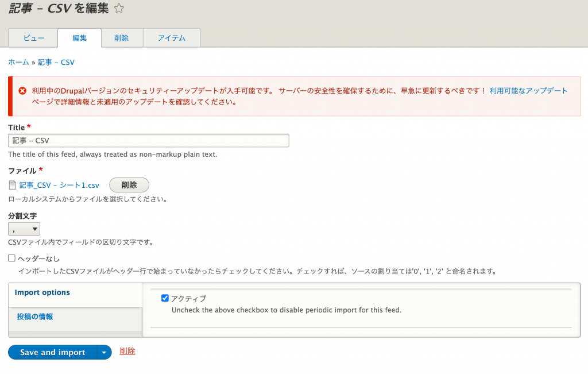
Task: Open the 利用可能なアップデート link
Action: tap(528, 91)
